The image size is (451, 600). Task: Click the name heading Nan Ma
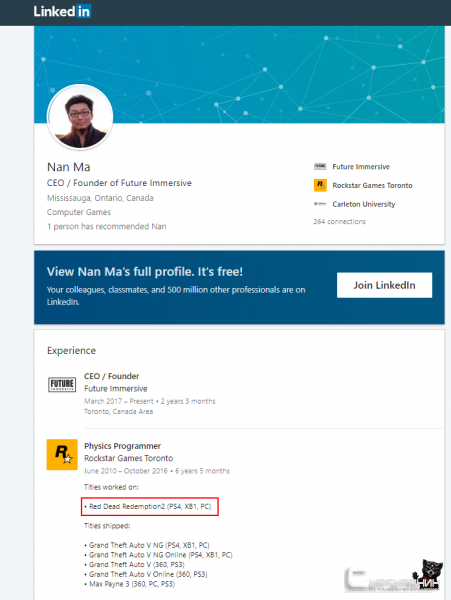(68, 167)
